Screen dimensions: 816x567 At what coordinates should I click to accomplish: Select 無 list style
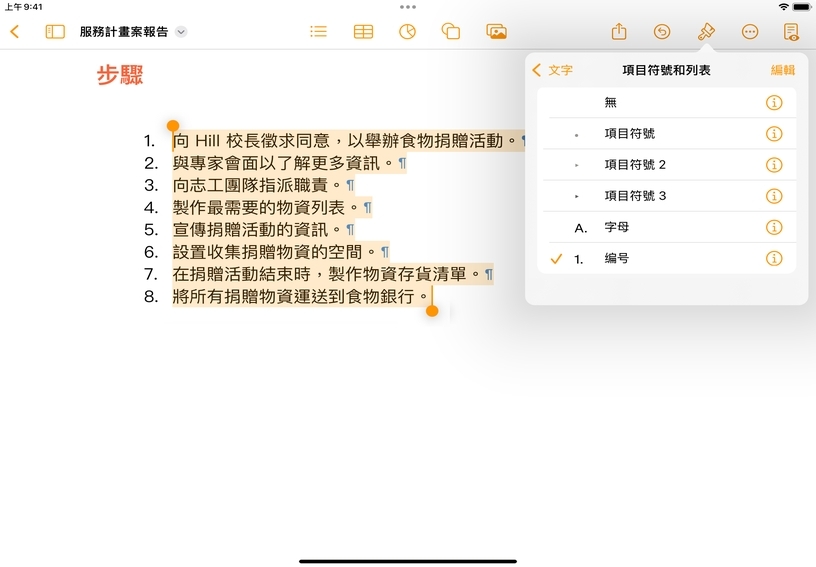(611, 103)
